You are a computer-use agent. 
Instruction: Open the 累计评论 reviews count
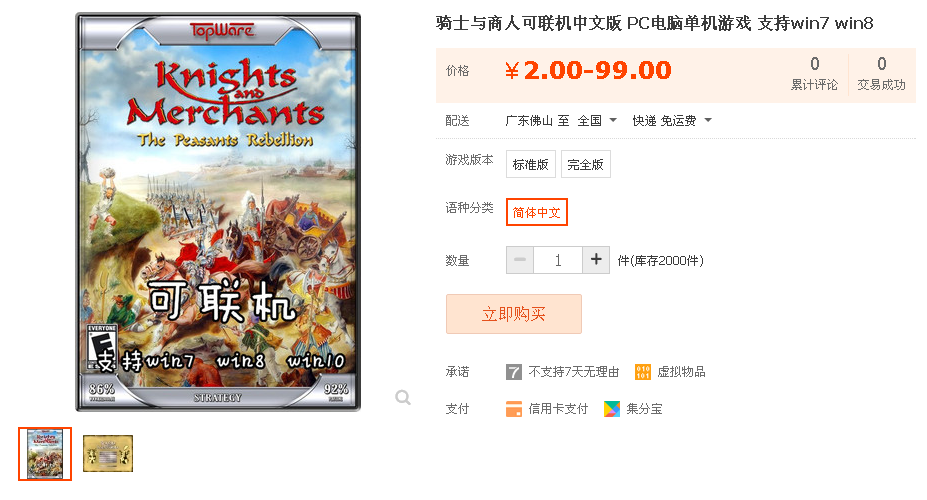click(x=814, y=73)
